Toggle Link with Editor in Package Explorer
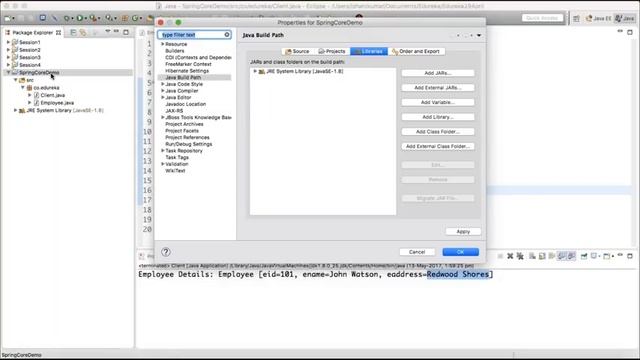Screen dimensions: 640x360 pos(83,32)
